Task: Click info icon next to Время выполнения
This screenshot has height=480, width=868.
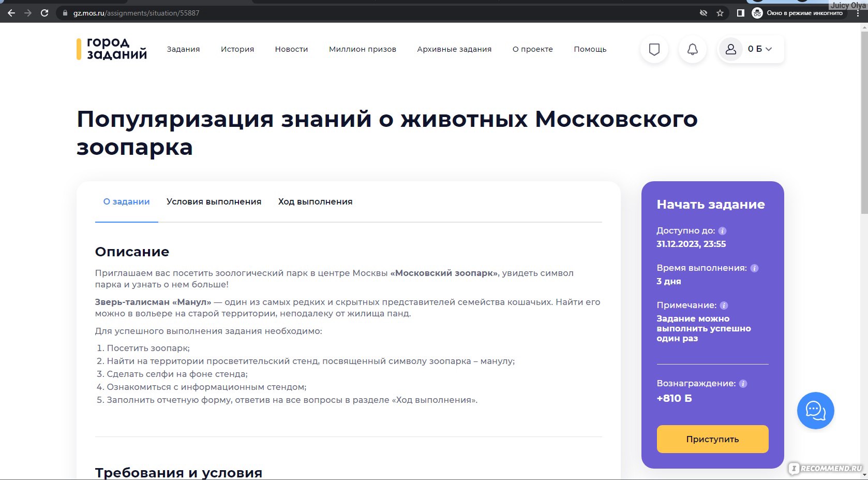Action: pyautogui.click(x=755, y=268)
